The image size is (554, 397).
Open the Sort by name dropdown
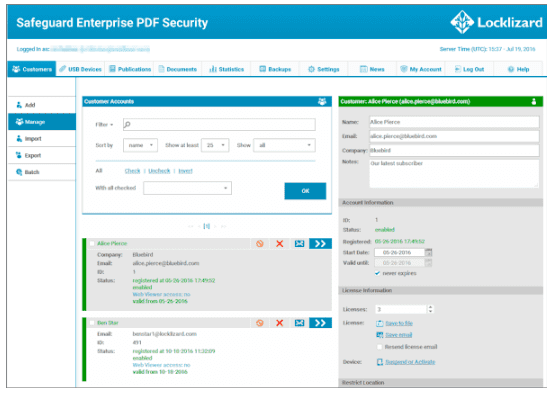(140, 145)
